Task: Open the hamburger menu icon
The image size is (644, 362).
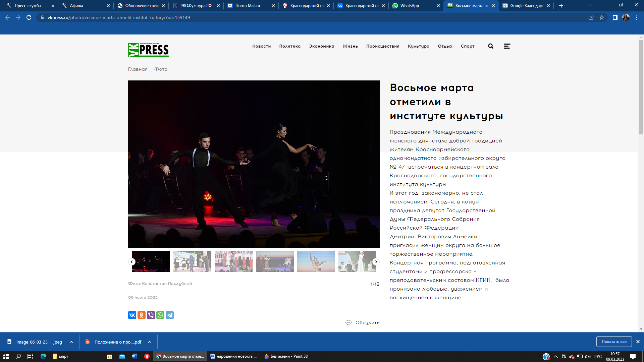Action: click(507, 46)
